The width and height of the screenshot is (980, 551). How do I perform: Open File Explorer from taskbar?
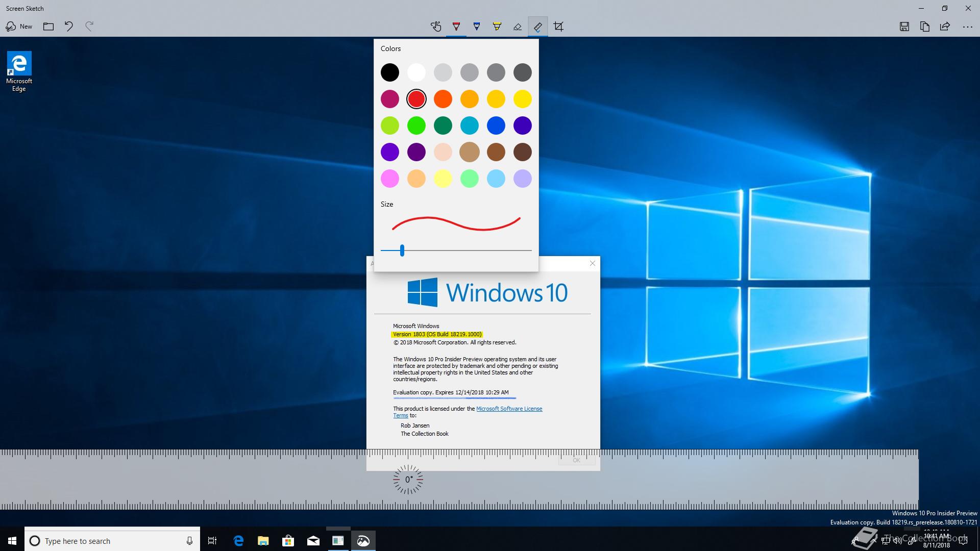pyautogui.click(x=263, y=541)
